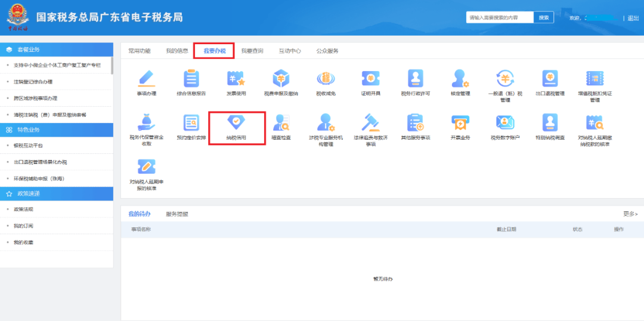Open 事项办理 pencil icon

point(147,79)
